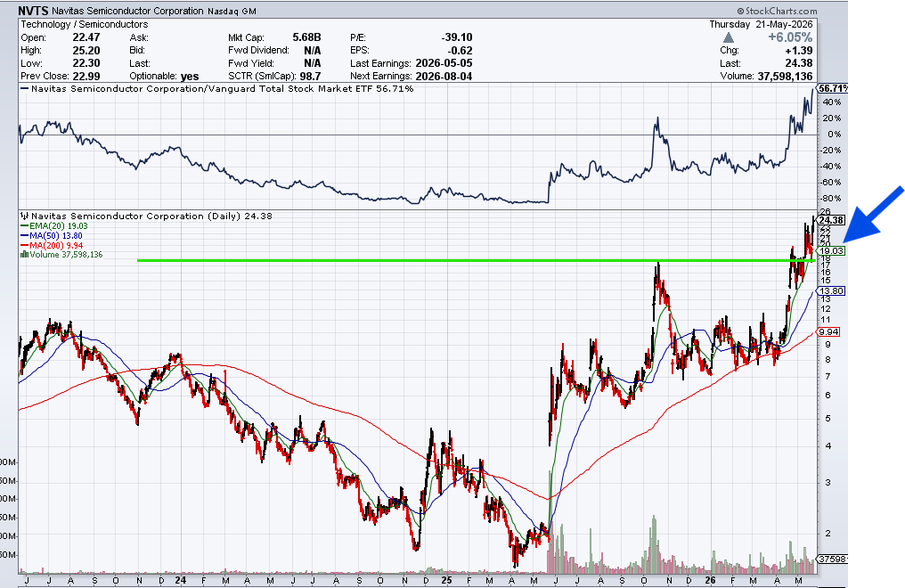This screenshot has width=905, height=588.
Task: Click the boxed 56.71% label on ratio axis
Action: click(x=833, y=88)
